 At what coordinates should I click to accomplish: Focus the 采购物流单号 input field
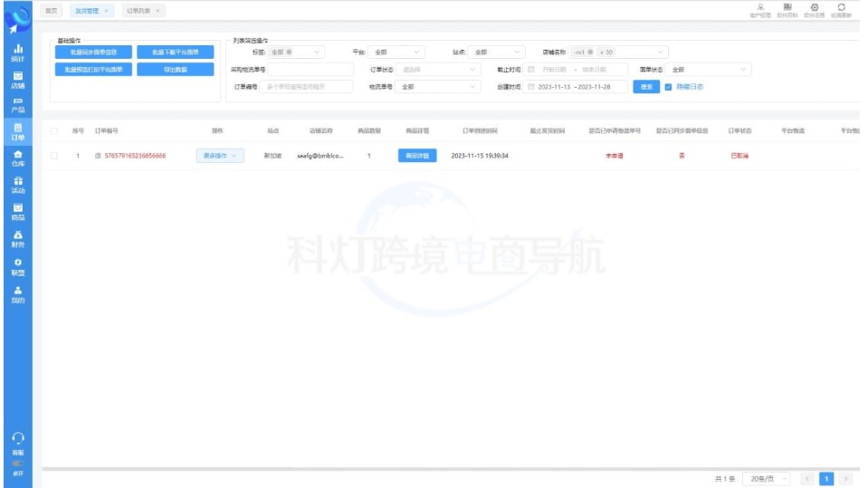coord(310,69)
